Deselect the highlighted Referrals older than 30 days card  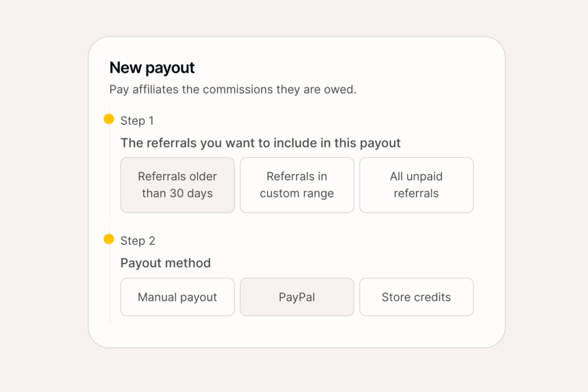click(x=177, y=185)
